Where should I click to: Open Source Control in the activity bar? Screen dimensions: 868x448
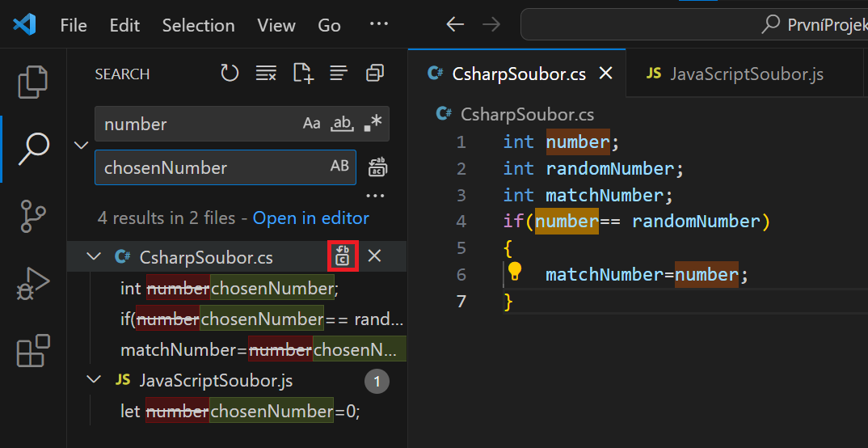coord(33,216)
